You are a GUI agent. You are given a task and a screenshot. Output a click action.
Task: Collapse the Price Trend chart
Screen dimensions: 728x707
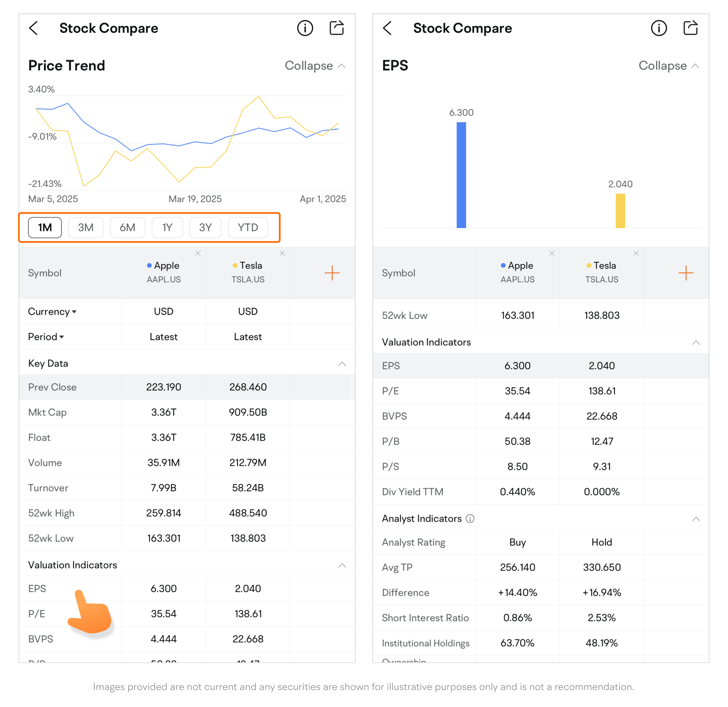(x=315, y=66)
